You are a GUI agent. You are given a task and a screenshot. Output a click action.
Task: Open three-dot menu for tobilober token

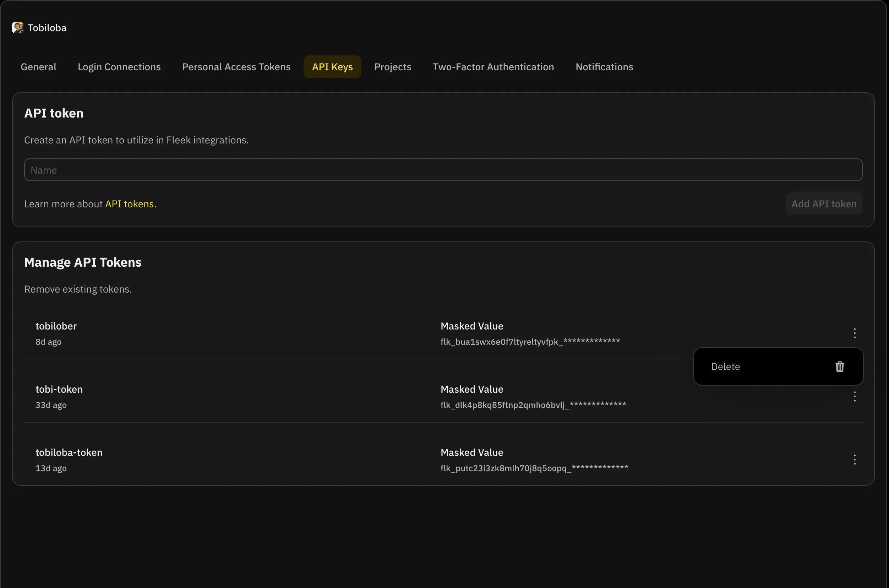(x=855, y=333)
